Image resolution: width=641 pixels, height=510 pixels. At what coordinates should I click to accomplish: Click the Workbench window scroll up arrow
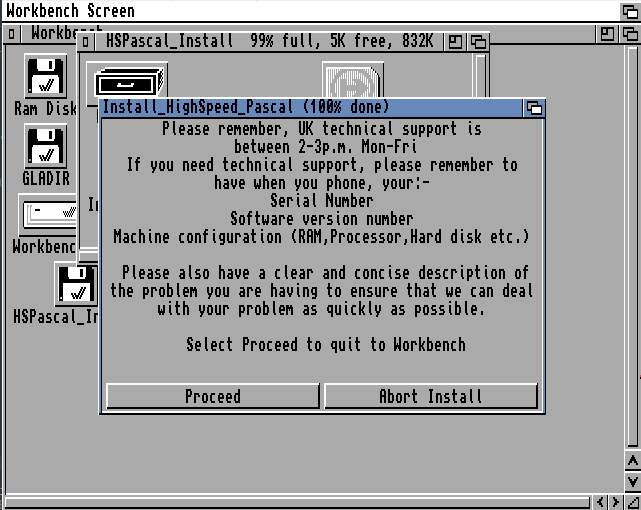click(x=632, y=461)
